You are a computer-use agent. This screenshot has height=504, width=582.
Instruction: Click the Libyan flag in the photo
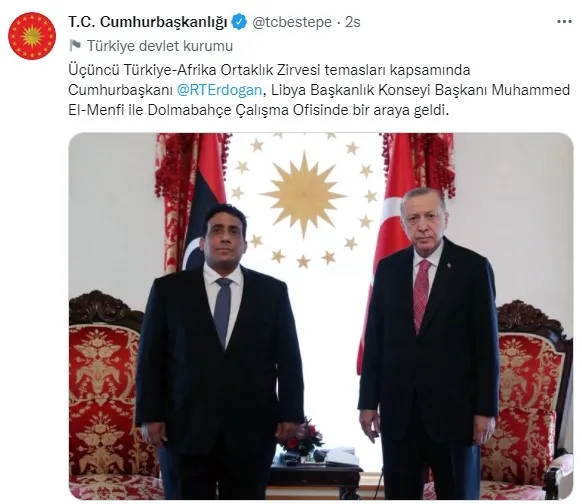(206, 202)
